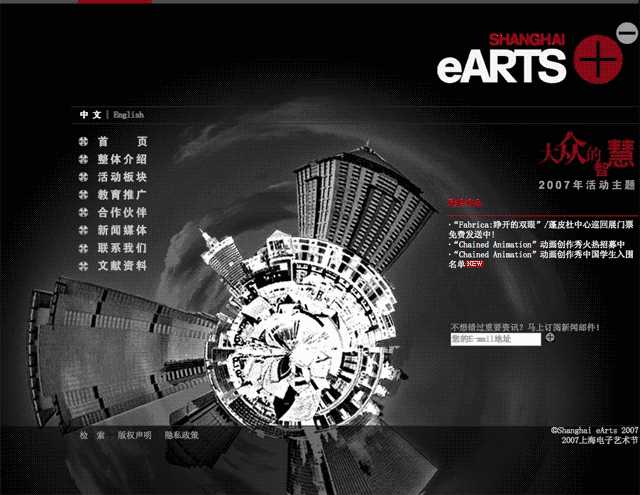Click the round bullet icon beside 活动板块
The image size is (640, 495).
click(x=83, y=177)
